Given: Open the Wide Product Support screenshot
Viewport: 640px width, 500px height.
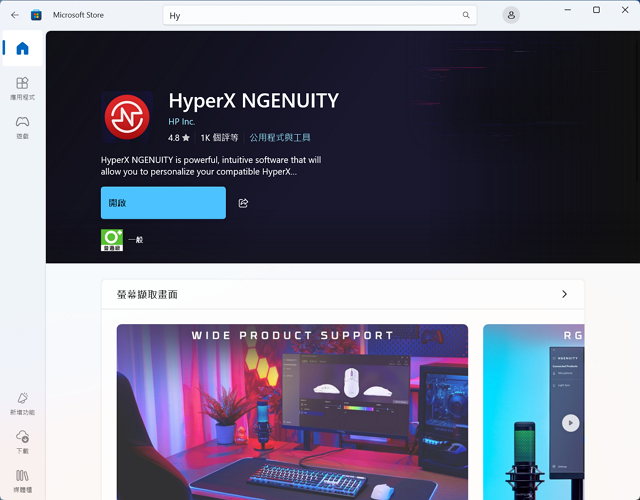Looking at the screenshot, I should tap(292, 412).
